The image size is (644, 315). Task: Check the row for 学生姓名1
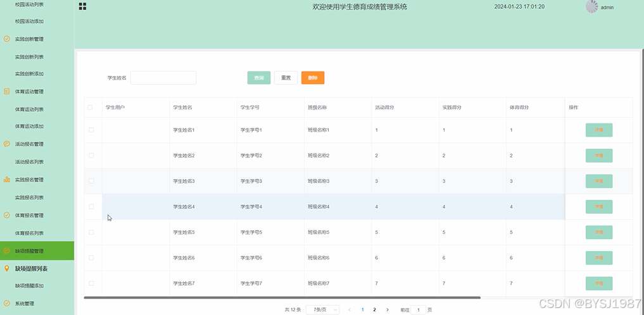pyautogui.click(x=91, y=130)
